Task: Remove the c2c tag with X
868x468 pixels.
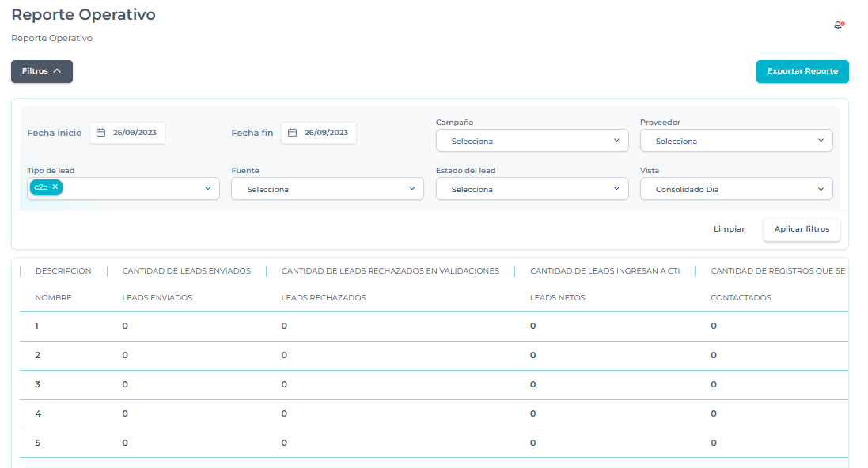Action: 55,187
